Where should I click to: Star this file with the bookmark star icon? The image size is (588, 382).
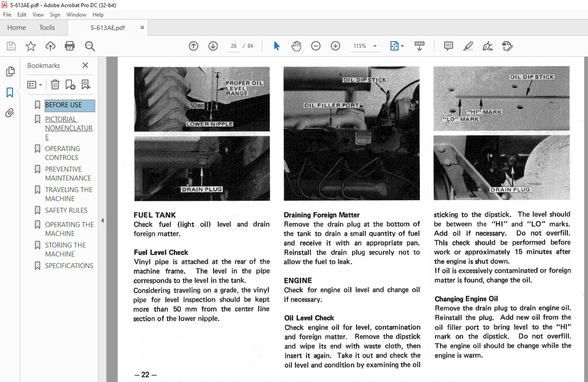(31, 46)
